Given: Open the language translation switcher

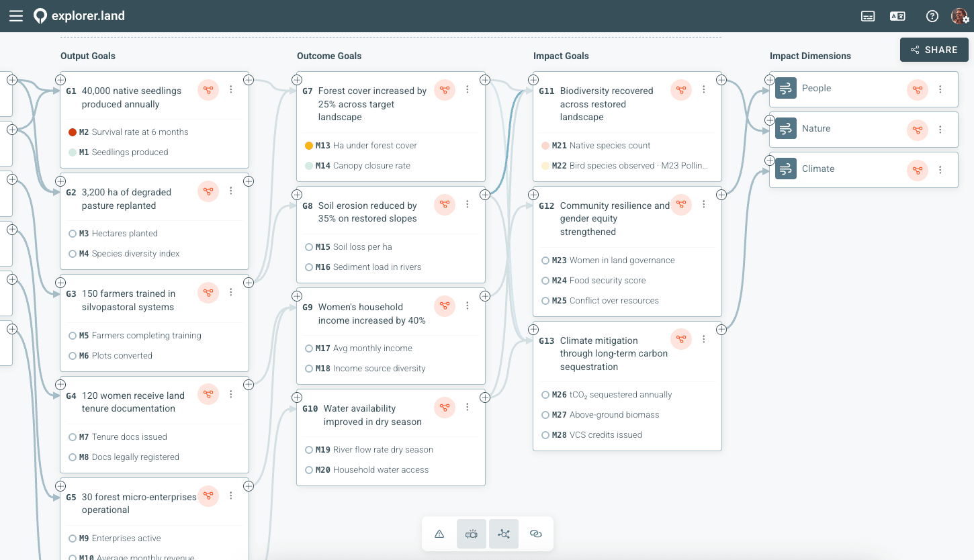Looking at the screenshot, I should pos(897,17).
